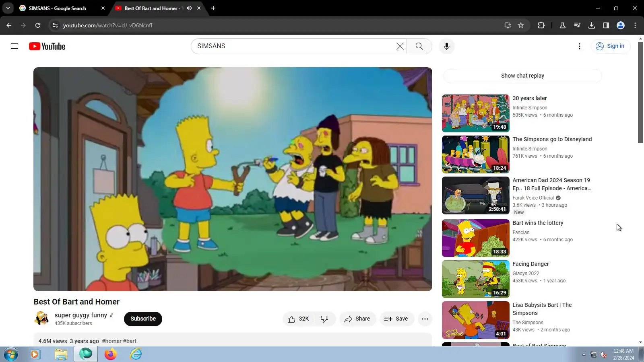
Task: Install app icon in address bar
Action: [x=508, y=25]
